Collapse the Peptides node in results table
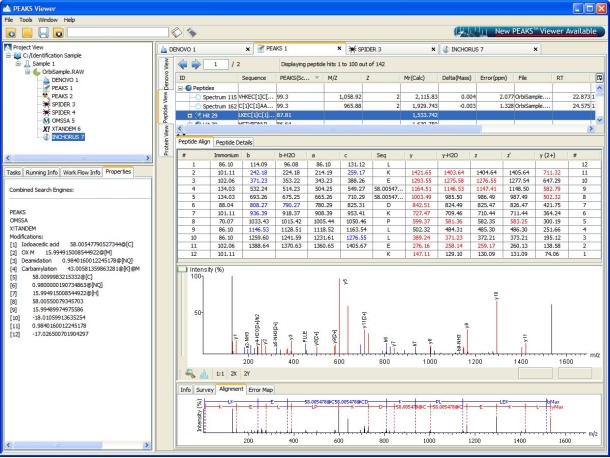The image size is (610, 458). (181, 88)
